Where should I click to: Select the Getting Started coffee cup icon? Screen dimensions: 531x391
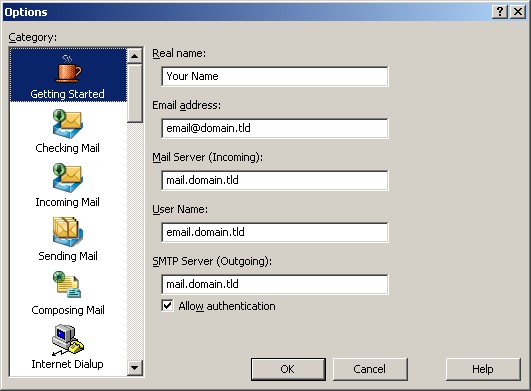(68, 69)
